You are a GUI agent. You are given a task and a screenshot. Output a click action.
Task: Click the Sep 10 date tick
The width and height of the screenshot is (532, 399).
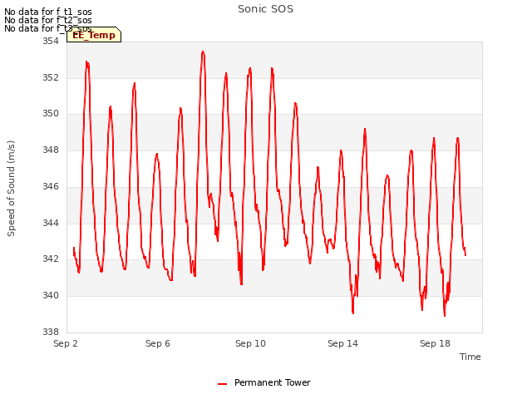(x=250, y=343)
